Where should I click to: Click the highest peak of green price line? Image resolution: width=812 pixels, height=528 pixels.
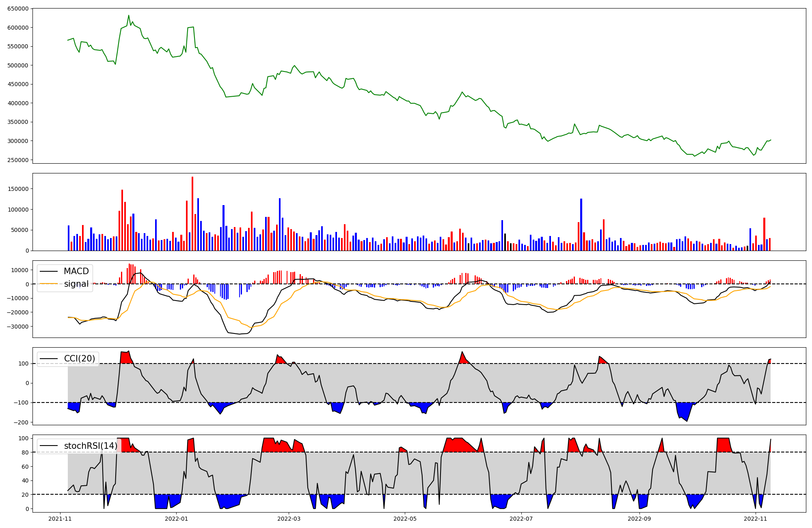129,15
